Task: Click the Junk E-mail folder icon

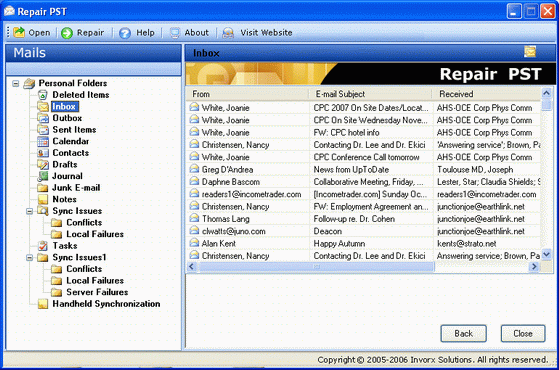Action: [x=43, y=188]
